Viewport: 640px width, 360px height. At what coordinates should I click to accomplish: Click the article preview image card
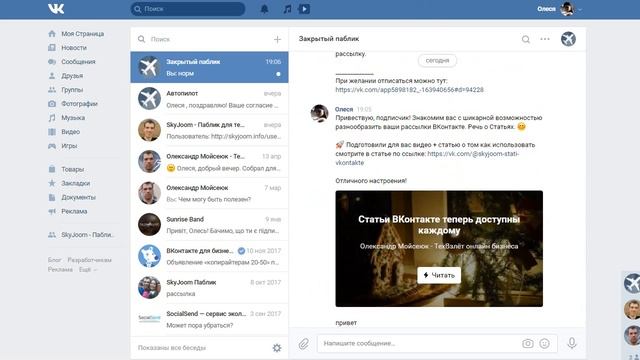(439, 249)
